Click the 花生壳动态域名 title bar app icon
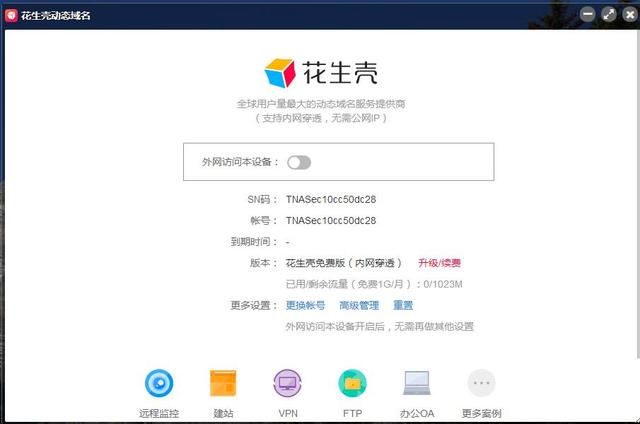The width and height of the screenshot is (640, 424). pos(11,16)
